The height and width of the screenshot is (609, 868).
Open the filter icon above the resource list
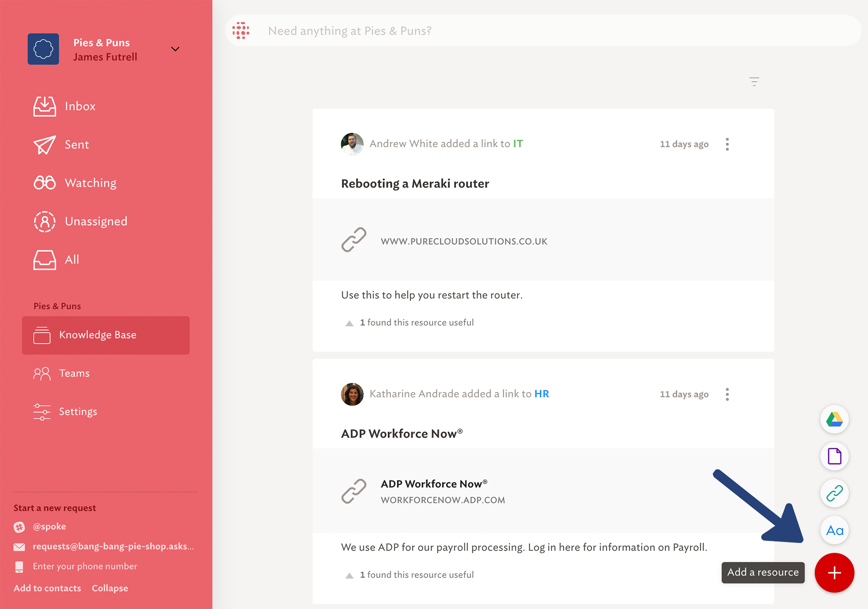(x=754, y=81)
